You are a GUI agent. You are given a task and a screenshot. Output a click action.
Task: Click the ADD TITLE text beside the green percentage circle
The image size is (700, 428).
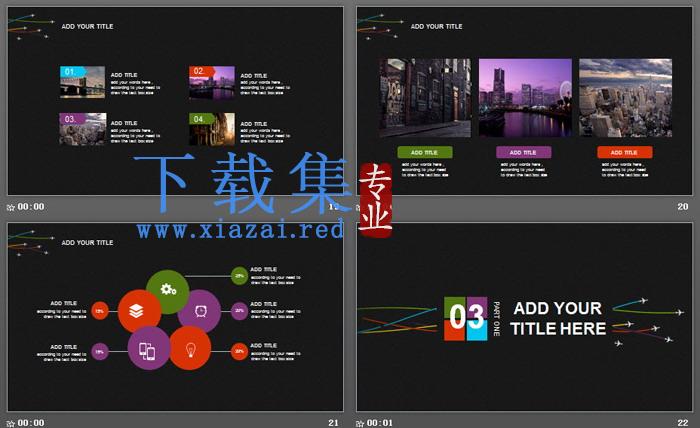[x=263, y=269]
